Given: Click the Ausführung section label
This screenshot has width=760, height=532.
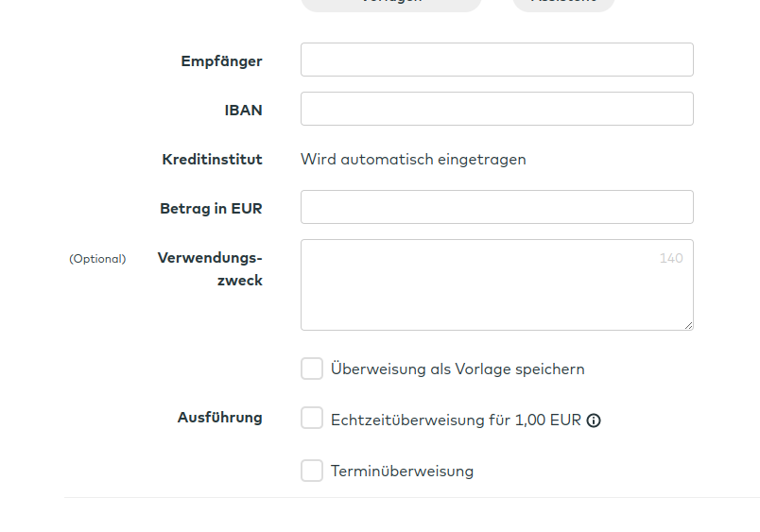Looking at the screenshot, I should [x=219, y=418].
